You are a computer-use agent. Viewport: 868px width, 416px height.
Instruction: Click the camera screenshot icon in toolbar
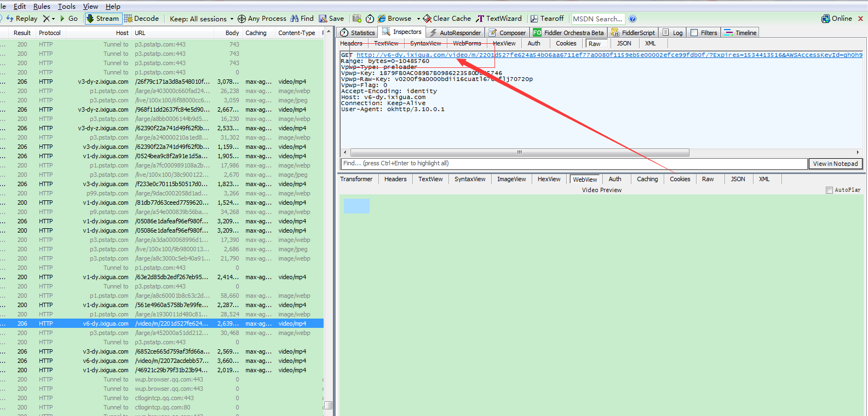point(357,19)
